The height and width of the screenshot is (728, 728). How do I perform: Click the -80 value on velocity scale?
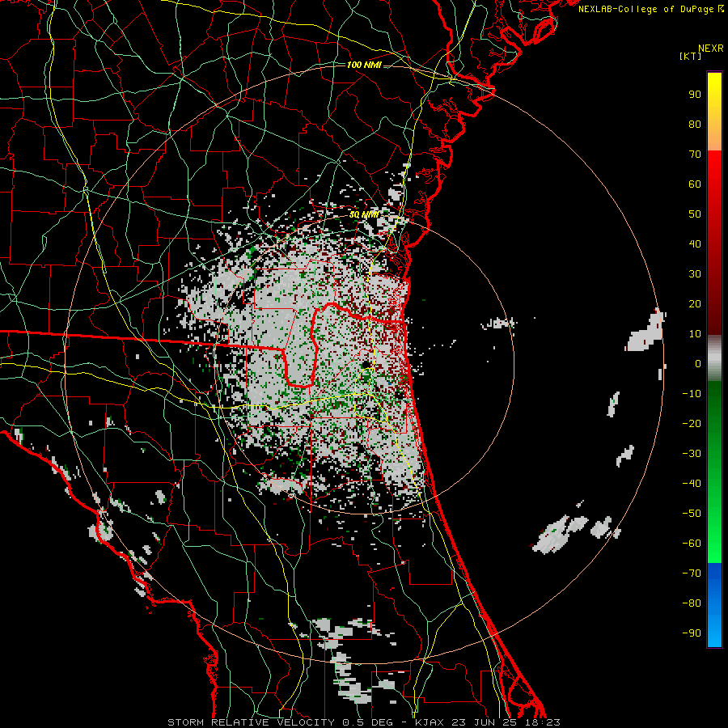pyautogui.click(x=692, y=603)
